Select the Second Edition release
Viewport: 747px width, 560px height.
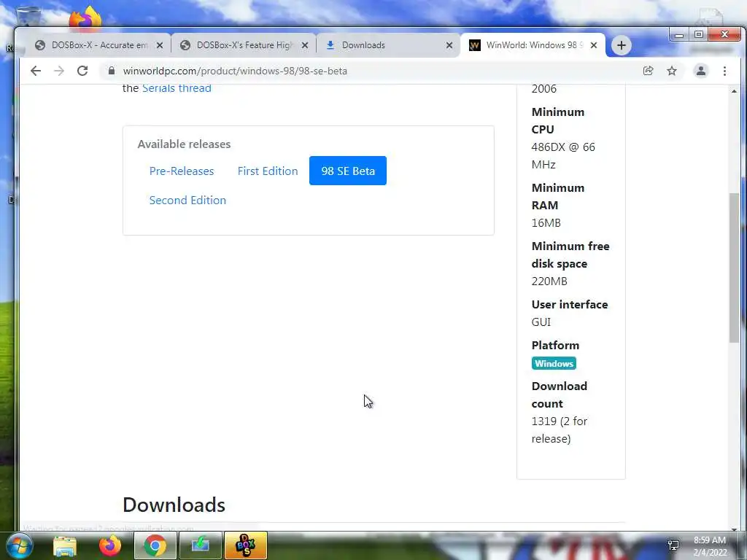click(x=187, y=200)
